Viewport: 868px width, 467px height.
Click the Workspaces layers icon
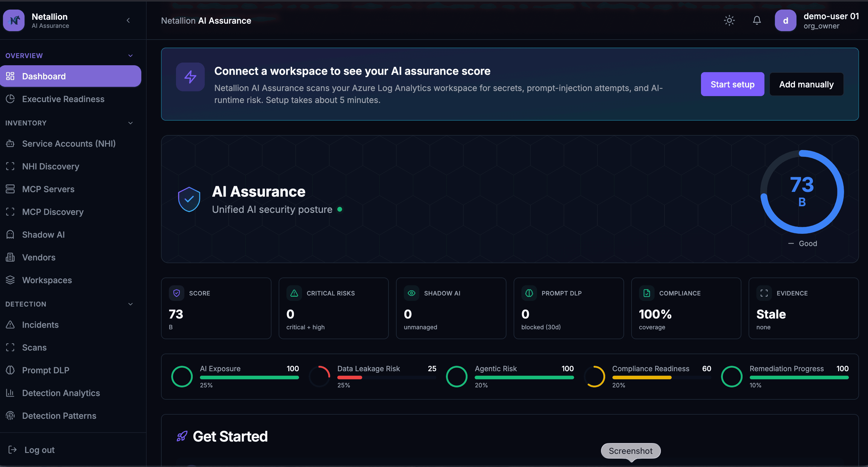[x=10, y=280]
